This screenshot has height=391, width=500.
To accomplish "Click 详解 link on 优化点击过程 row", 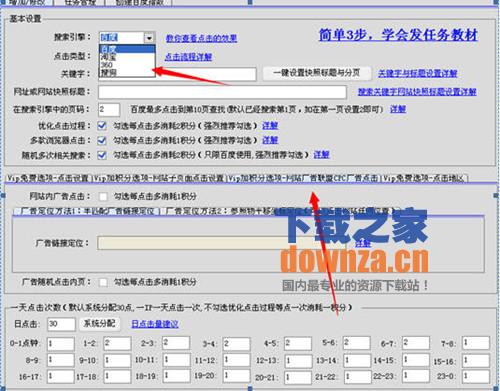I will [270, 126].
